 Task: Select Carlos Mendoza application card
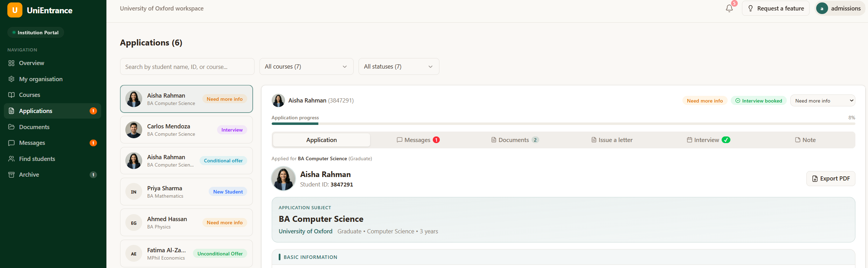click(x=186, y=130)
